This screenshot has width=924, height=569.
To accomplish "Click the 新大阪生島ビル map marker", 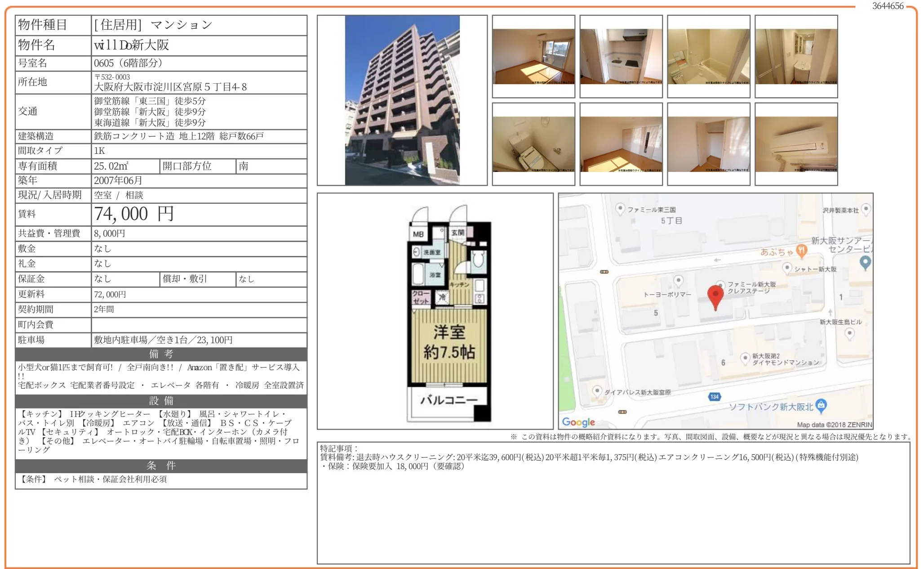I will [849, 333].
